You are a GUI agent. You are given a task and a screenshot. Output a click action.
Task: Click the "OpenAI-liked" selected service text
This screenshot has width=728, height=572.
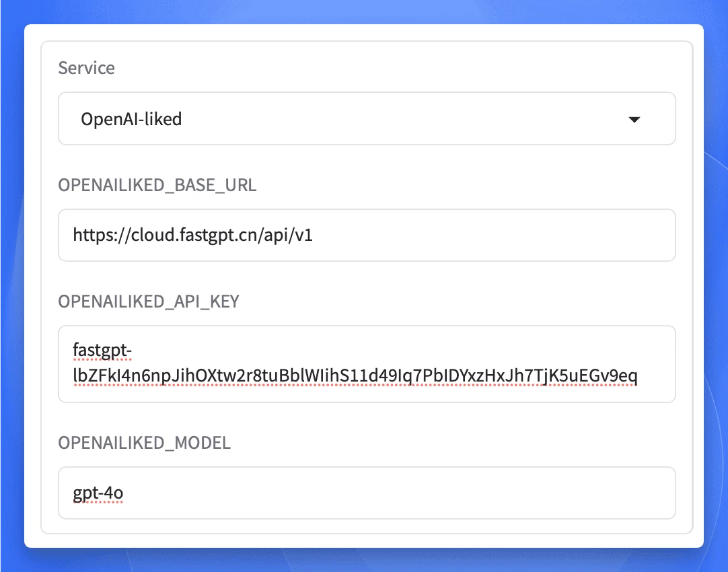131,119
